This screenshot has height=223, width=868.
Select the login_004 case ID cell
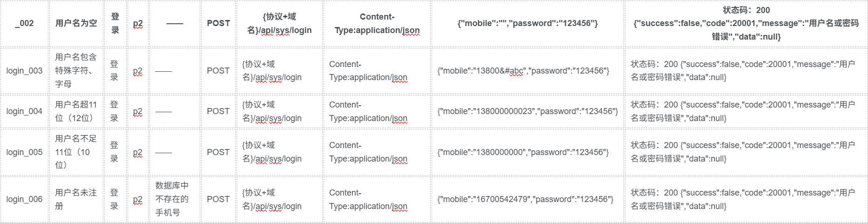point(24,111)
